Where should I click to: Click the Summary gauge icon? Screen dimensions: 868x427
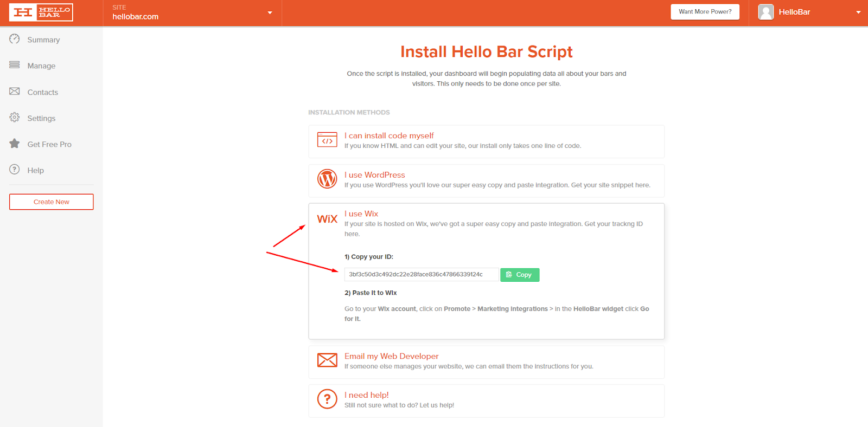pos(15,39)
